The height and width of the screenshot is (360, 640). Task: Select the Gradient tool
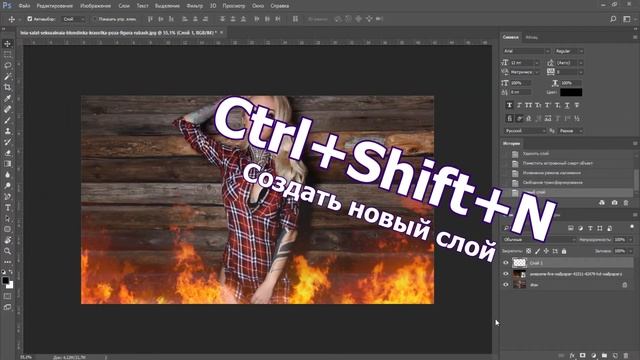tap(7, 164)
